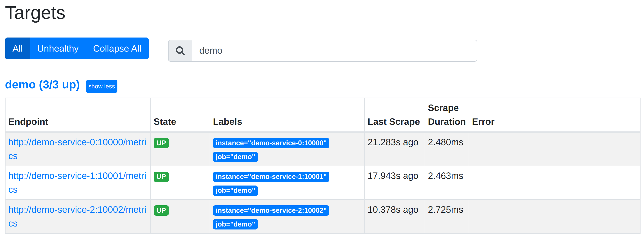
Task: Select the All filter button
Action: [18, 48]
